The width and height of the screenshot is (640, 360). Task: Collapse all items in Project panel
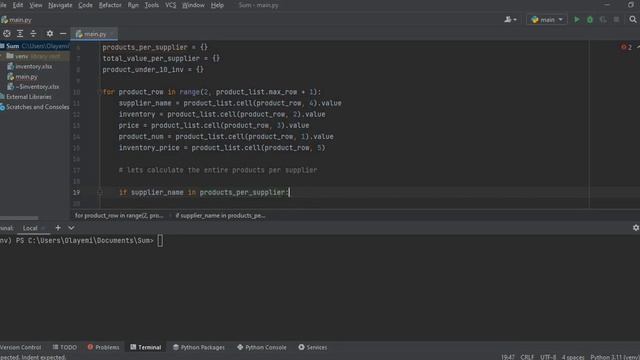coord(33,34)
